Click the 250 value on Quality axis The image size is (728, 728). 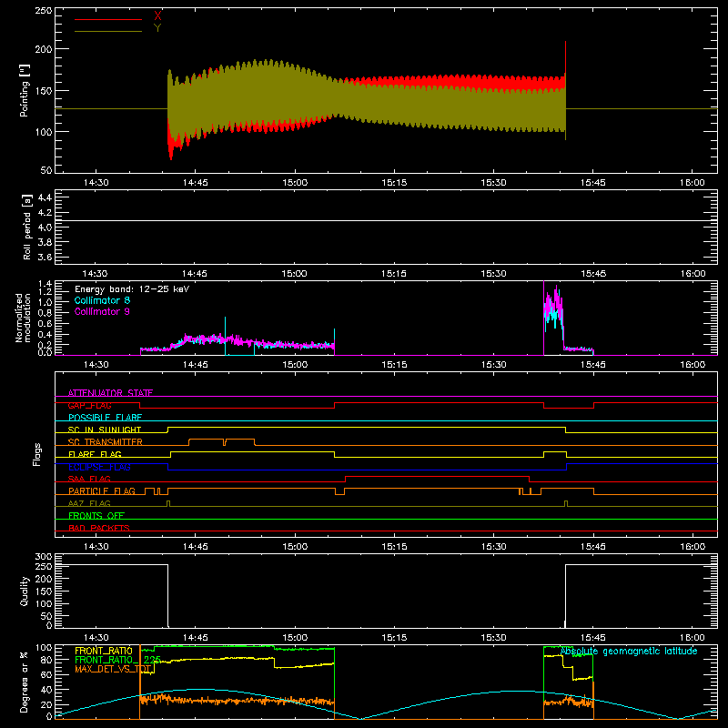[x=44, y=566]
